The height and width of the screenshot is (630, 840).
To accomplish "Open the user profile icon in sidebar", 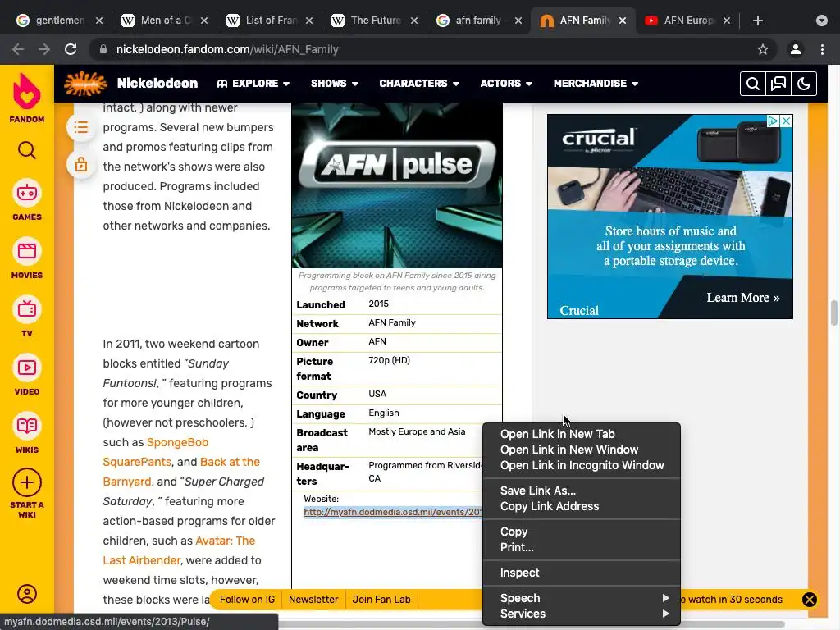I will (27, 594).
